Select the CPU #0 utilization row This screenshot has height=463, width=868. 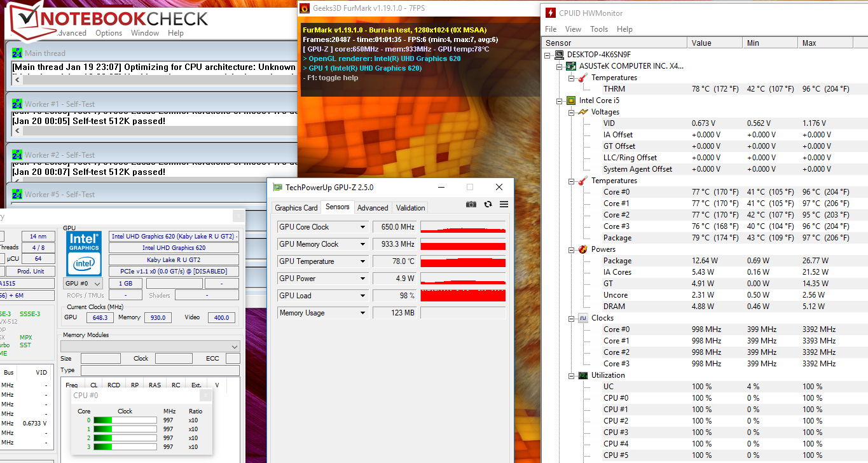705,398
